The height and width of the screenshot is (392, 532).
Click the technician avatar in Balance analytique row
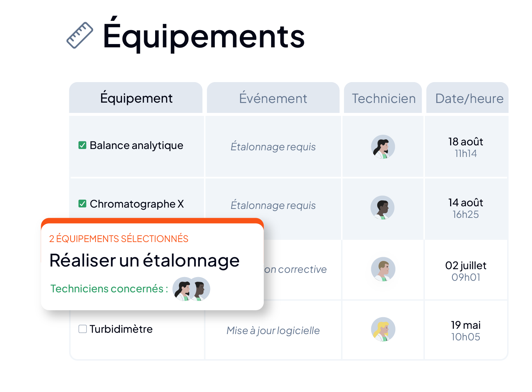click(383, 147)
